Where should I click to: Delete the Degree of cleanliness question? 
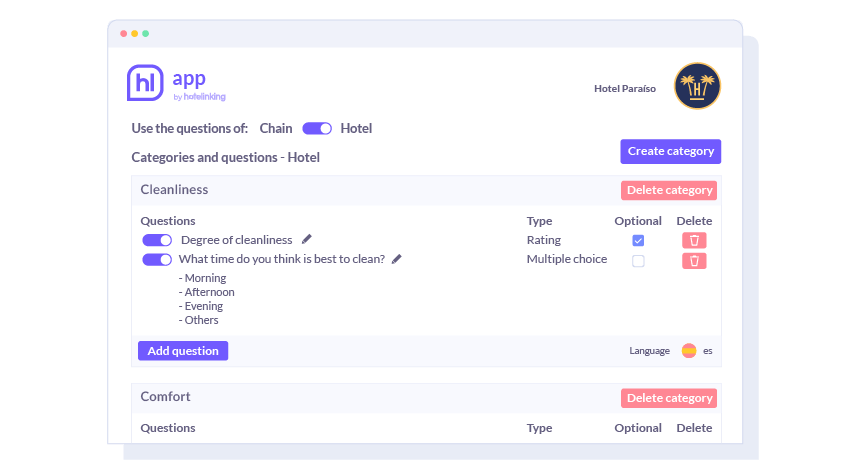click(694, 240)
